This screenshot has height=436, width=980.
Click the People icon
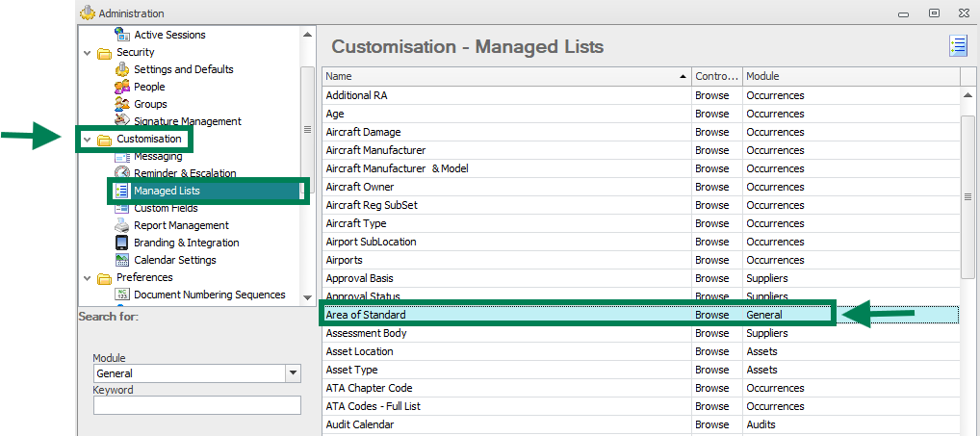tap(122, 87)
